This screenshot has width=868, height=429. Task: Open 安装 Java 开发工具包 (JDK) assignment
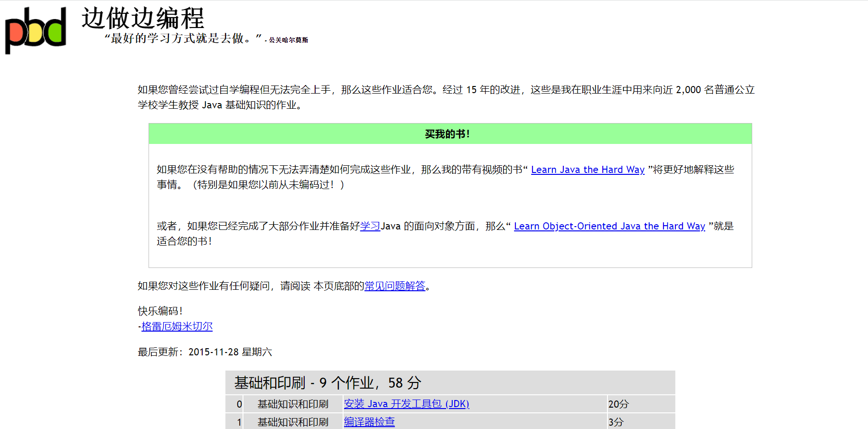(406, 404)
